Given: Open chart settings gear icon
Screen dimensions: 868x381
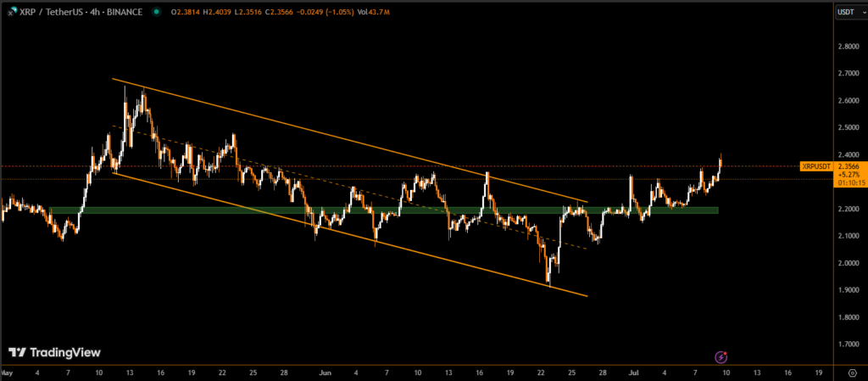Looking at the screenshot, I should [851, 372].
